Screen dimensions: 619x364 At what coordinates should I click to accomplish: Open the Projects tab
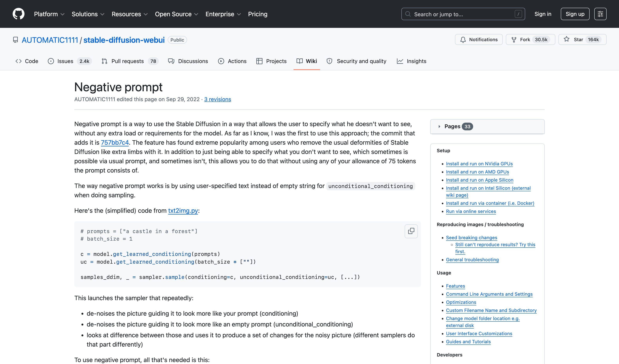pyautogui.click(x=271, y=61)
